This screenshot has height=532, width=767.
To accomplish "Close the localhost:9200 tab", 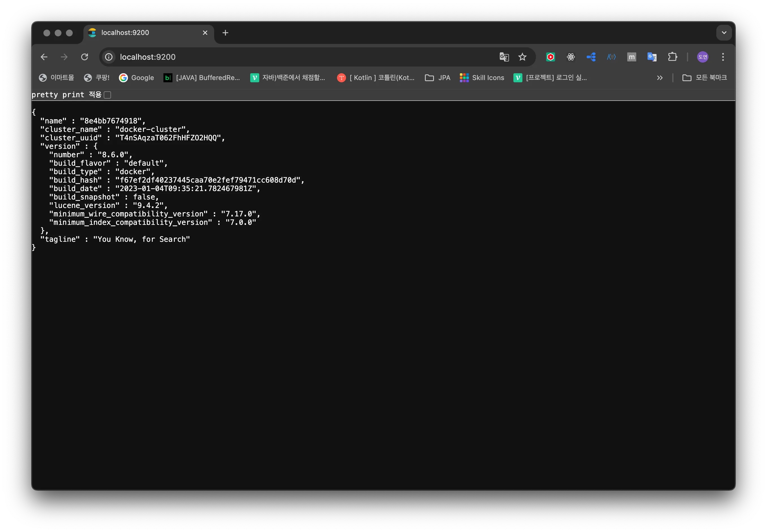I will (x=205, y=33).
